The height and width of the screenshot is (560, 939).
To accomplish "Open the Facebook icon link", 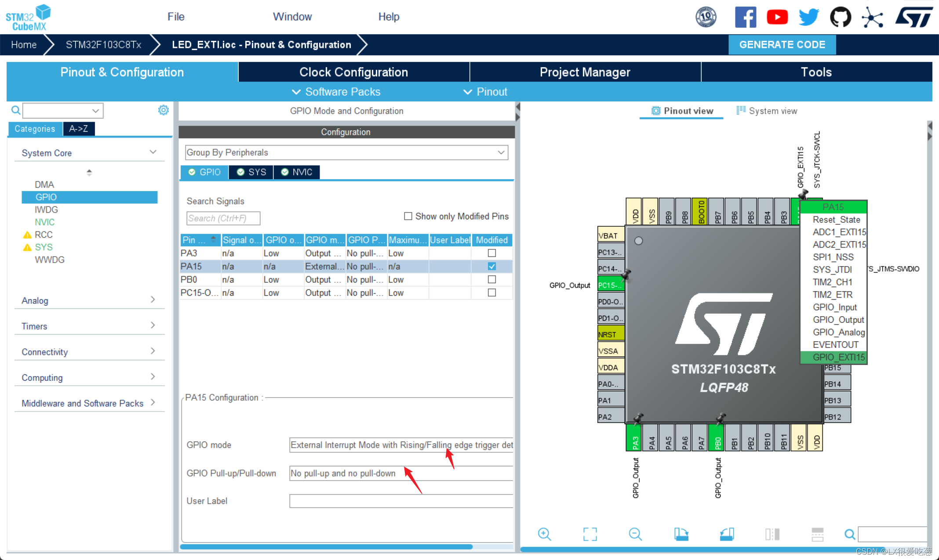I will (x=746, y=17).
